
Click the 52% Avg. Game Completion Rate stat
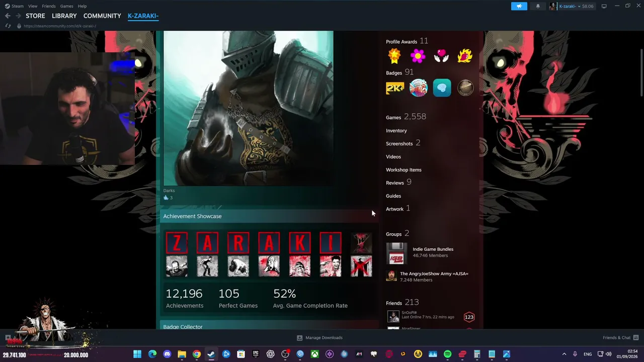310,298
